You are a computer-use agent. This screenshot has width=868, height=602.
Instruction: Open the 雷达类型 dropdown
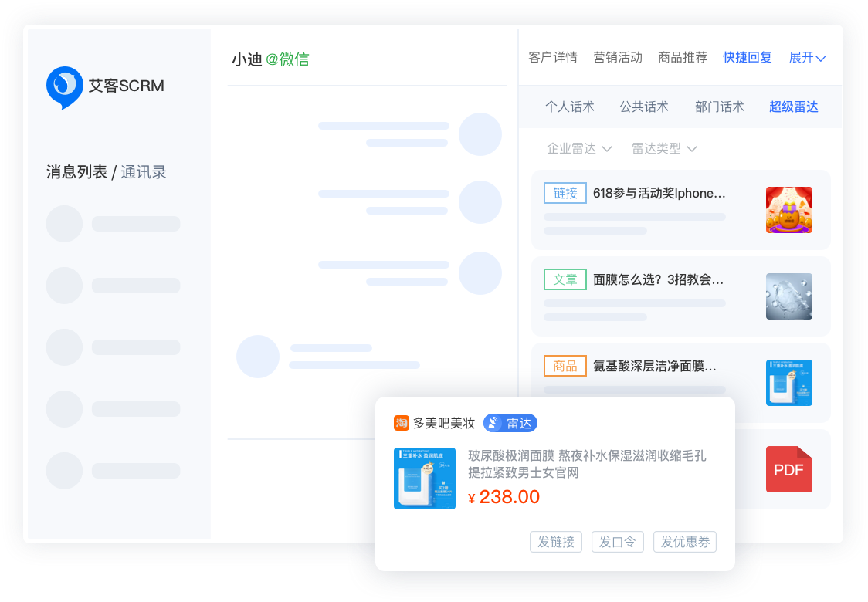[664, 149]
